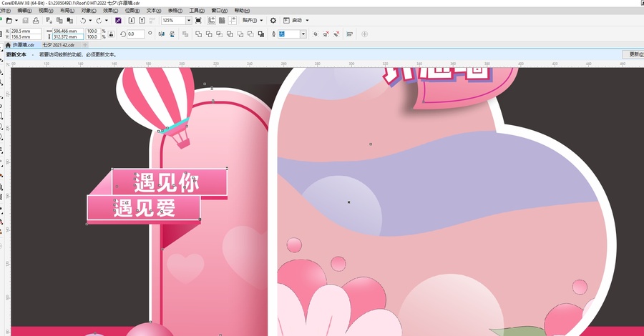The width and height of the screenshot is (644, 336).
Task: Open the 文本 menu
Action: pos(154,11)
